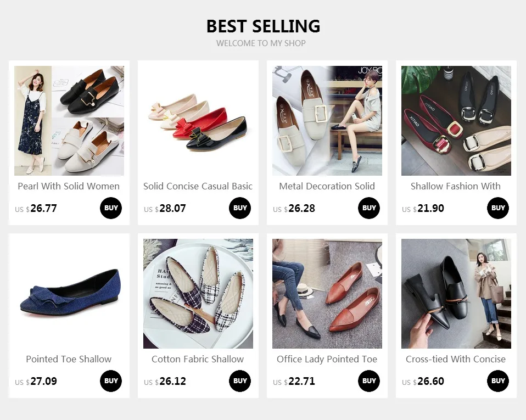Viewport: 526px width, 420px height.
Task: Click the Cotton Fabric Shallow title
Action: point(198,359)
